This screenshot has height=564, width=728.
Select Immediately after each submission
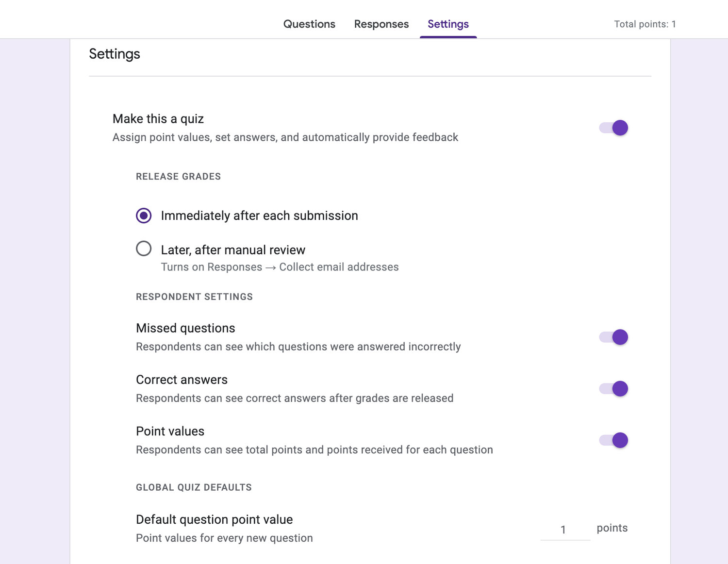click(144, 216)
